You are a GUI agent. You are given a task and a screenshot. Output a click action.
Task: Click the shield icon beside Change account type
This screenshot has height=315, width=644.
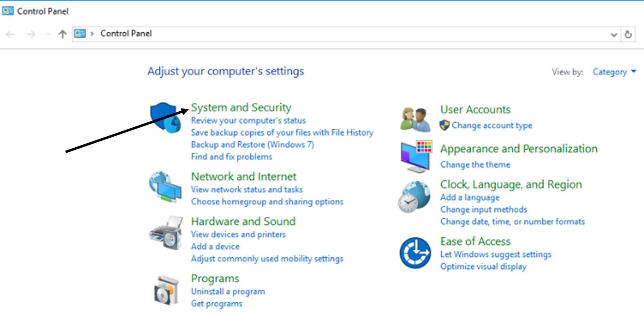tap(444, 125)
